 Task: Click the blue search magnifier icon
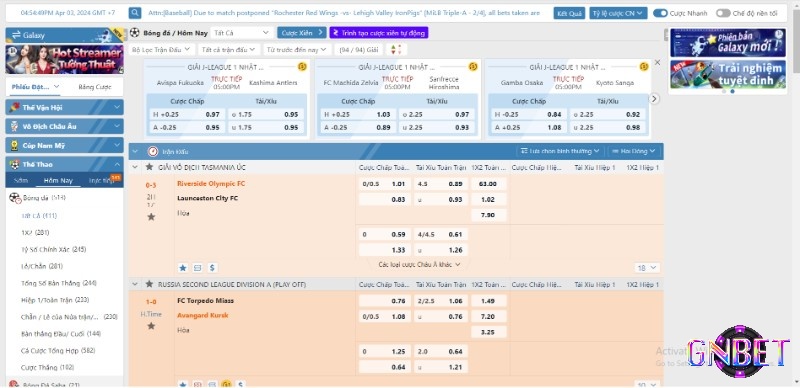coord(135,13)
